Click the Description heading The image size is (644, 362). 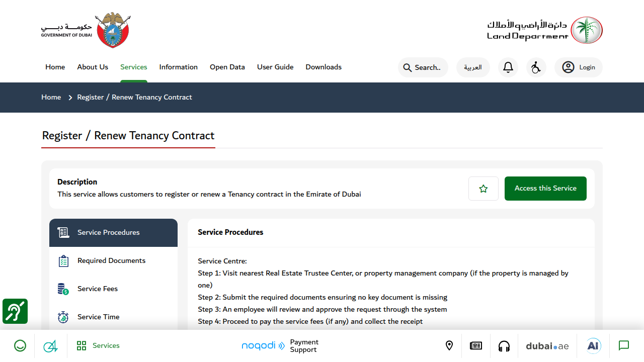[77, 182]
